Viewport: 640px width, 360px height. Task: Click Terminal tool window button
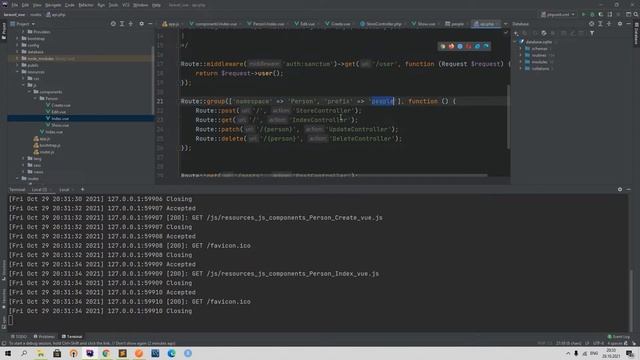(72, 337)
